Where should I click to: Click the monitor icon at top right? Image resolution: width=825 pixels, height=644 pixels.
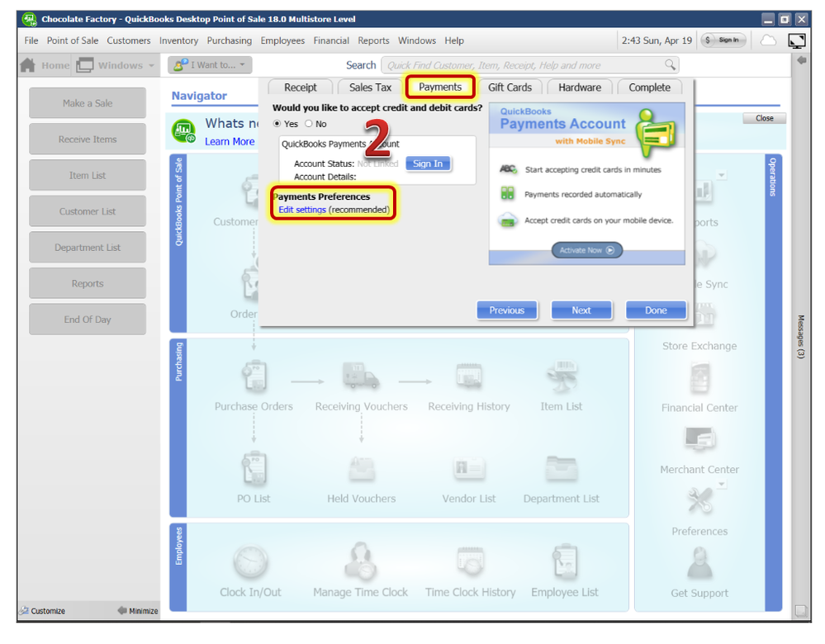[x=797, y=40]
